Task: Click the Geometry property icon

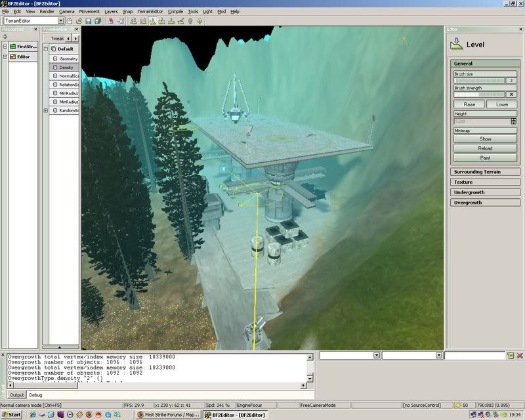Action: pos(55,58)
